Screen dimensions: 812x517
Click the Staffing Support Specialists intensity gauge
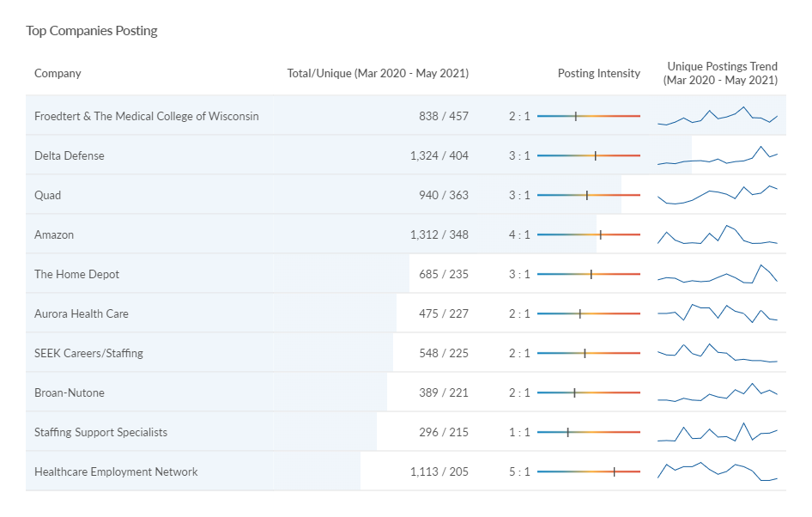(589, 432)
